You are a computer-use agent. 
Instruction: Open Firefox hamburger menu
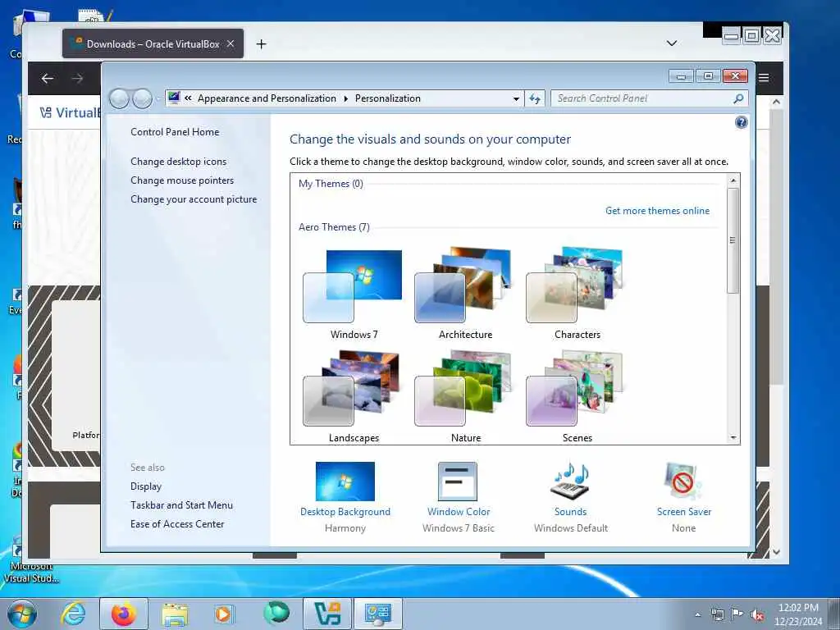click(x=764, y=78)
